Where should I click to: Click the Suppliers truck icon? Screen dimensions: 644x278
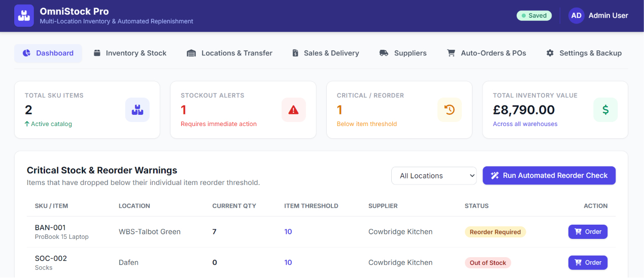point(384,53)
